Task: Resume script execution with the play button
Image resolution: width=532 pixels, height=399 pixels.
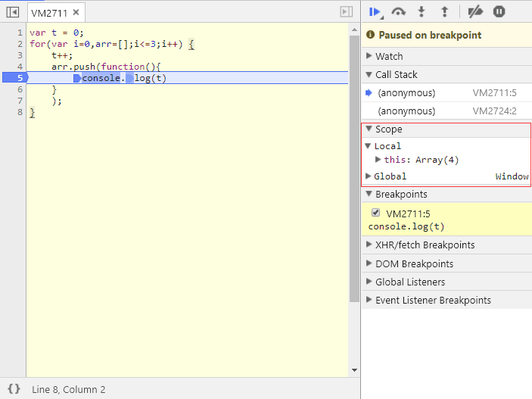Action: point(374,11)
